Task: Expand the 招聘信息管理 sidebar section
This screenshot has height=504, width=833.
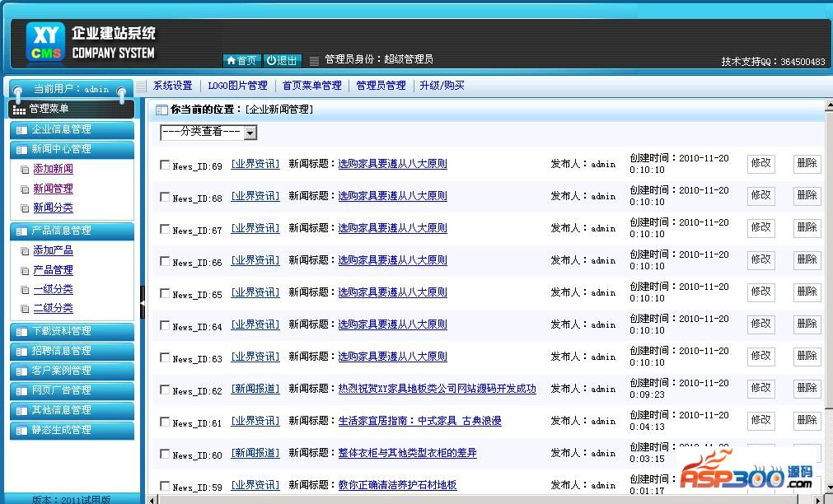Action: click(71, 351)
